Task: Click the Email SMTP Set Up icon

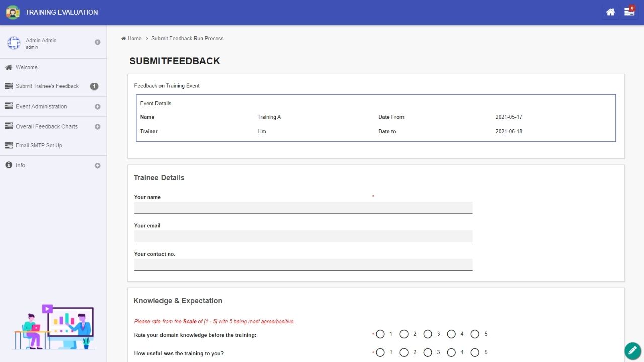Action: click(9, 145)
